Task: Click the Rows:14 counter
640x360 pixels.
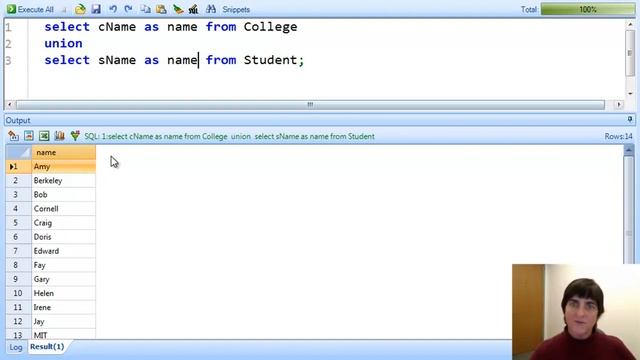Action: [x=618, y=136]
